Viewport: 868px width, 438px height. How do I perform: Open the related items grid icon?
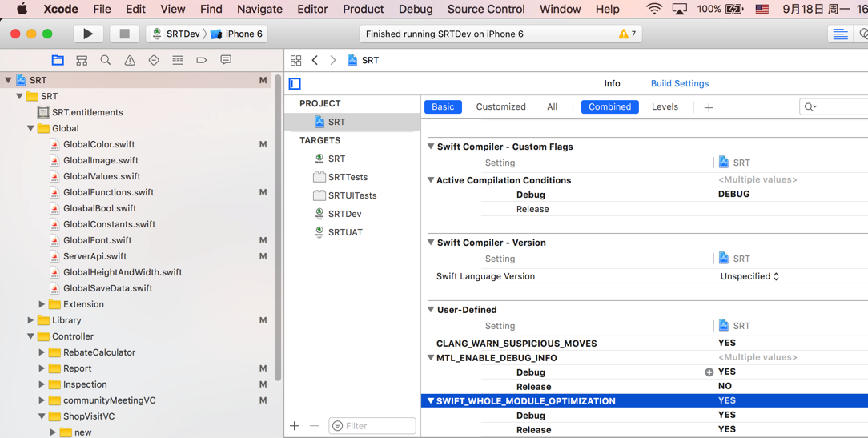pos(296,60)
